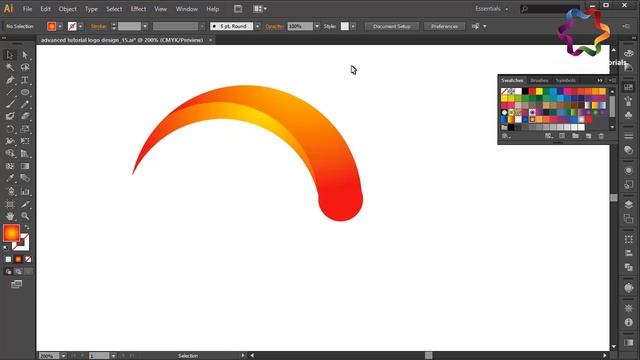Viewport: 640px width, 360px height.
Task: Set paint mode to Color
Action: pyautogui.click(x=8, y=259)
